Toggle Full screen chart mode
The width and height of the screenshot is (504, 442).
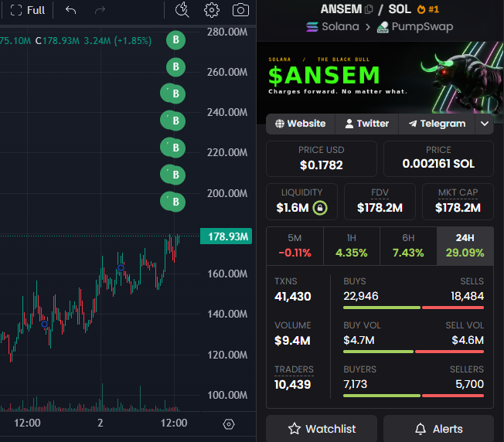click(27, 10)
